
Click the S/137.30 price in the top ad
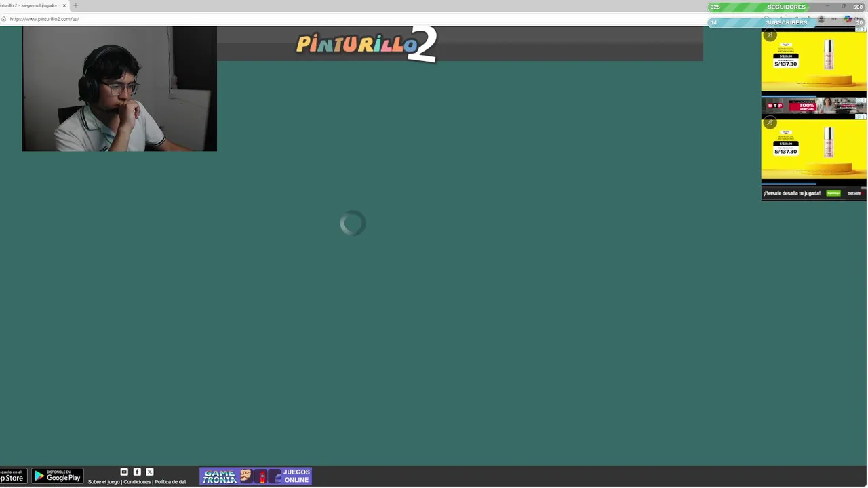[785, 64]
